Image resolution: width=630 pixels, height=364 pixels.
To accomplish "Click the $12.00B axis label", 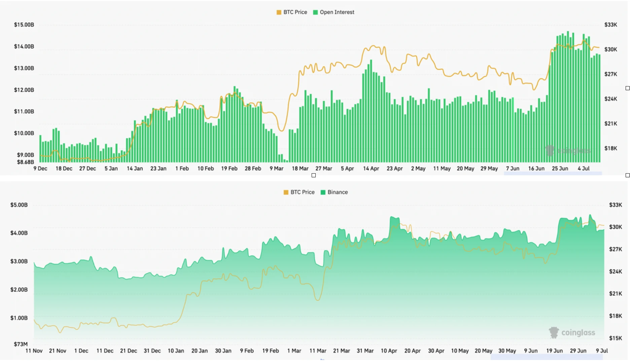I will coord(24,90).
